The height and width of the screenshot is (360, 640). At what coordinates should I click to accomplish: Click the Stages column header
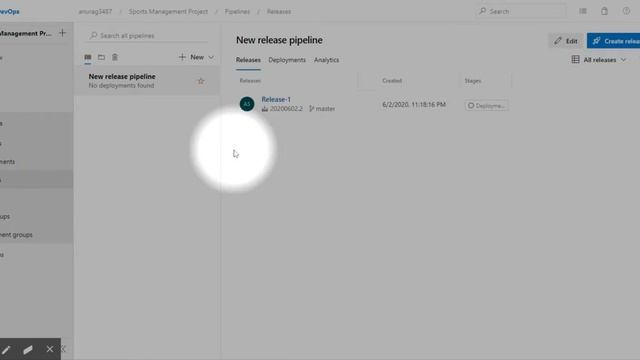[x=473, y=81]
